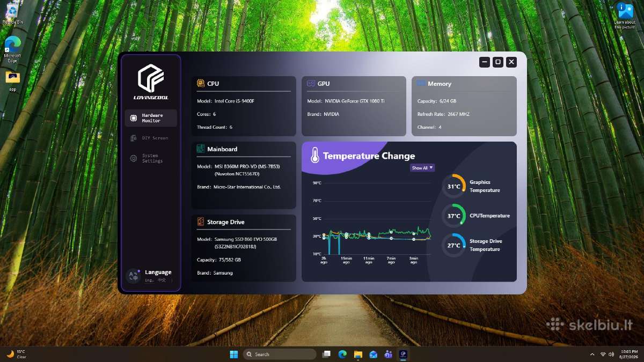Click the CPU chip icon
This screenshot has height=362, width=644.
click(x=200, y=83)
